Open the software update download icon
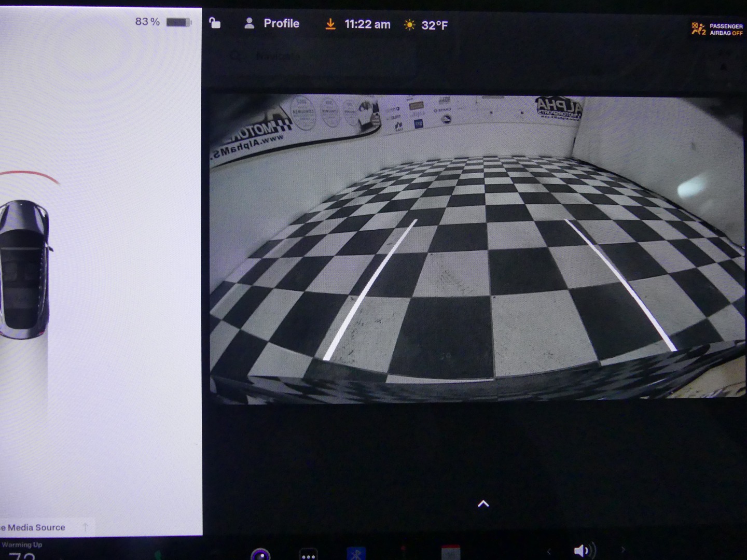This screenshot has height=560, width=747. click(330, 24)
